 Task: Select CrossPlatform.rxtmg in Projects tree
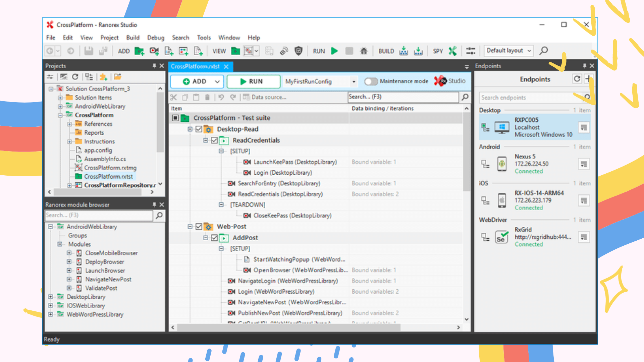pyautogui.click(x=110, y=168)
